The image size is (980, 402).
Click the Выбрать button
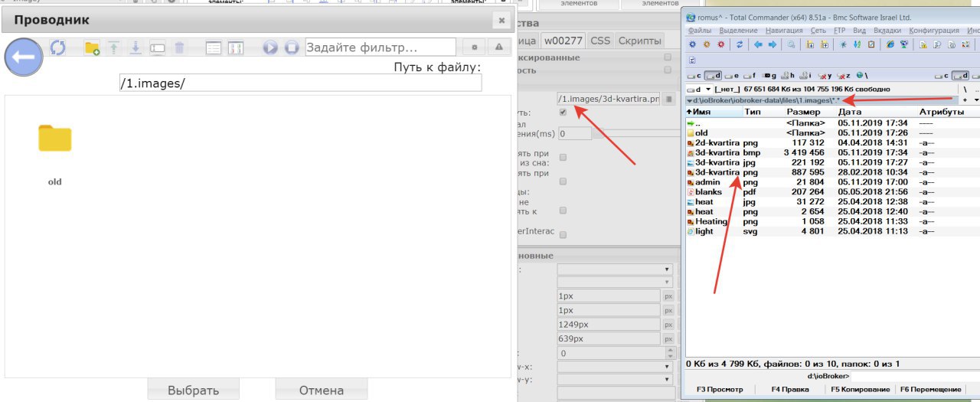[193, 390]
